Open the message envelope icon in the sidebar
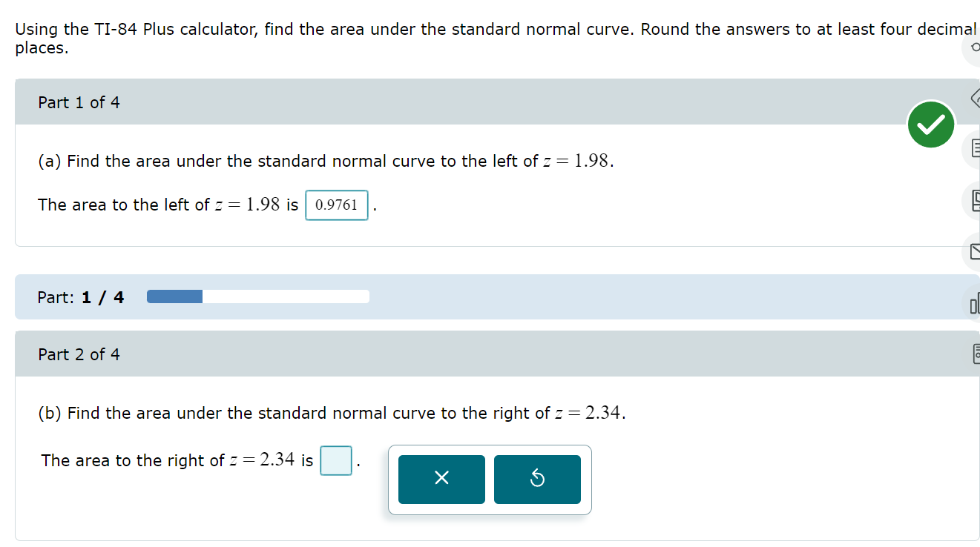Screen dimensions: 980x547 click(975, 252)
